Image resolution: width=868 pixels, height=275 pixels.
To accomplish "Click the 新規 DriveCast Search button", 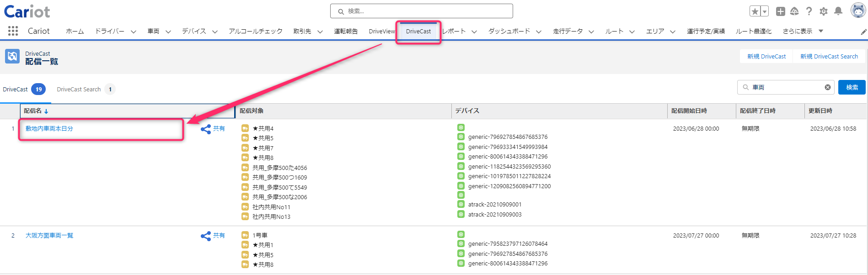I will 829,56.
